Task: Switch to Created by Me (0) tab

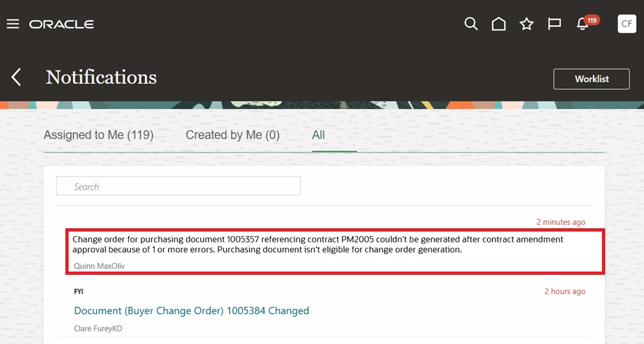Action: 232,135
